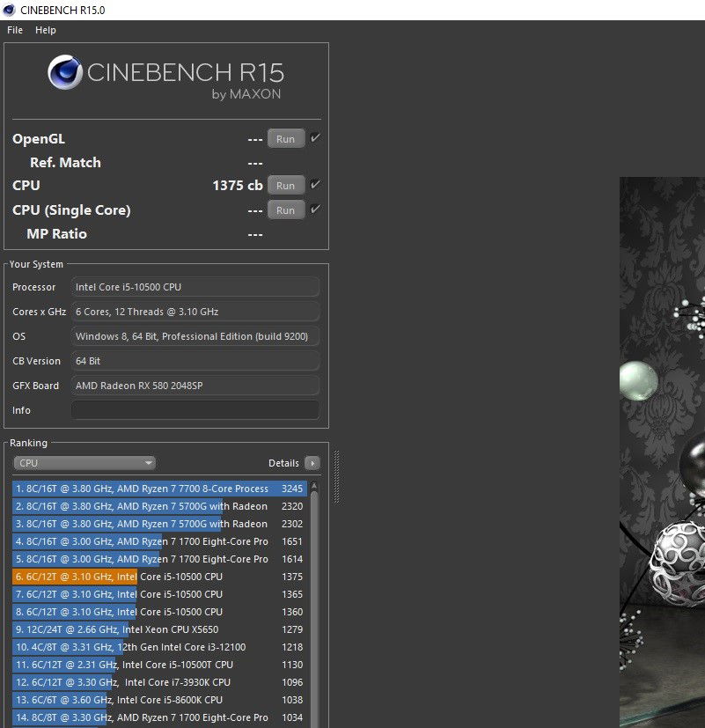
Task: Select ranking row 10 Core i3-12100
Action: click(x=159, y=647)
